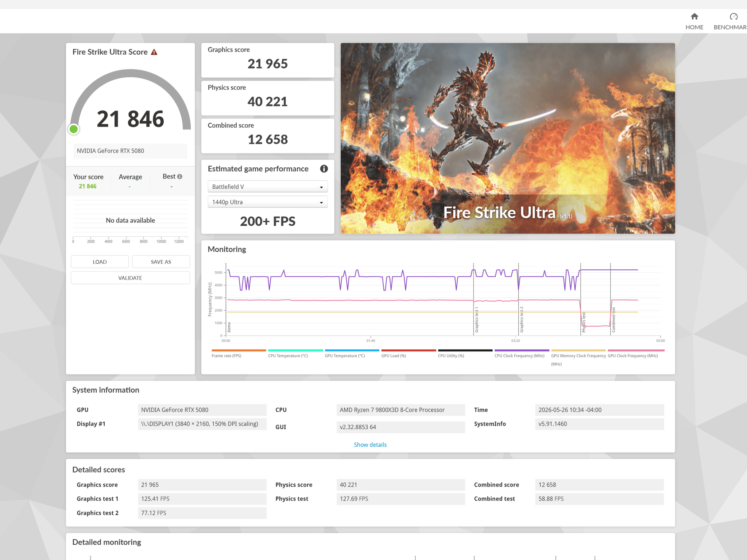Open the Benchmarks gauge icon
Viewport: 747px width, 560px height.
(734, 16)
